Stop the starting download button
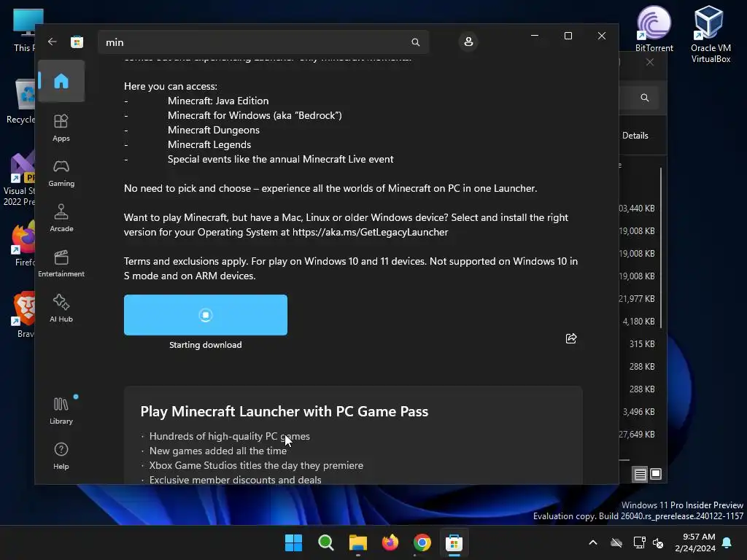Viewport: 747px width, 560px height. (205, 315)
